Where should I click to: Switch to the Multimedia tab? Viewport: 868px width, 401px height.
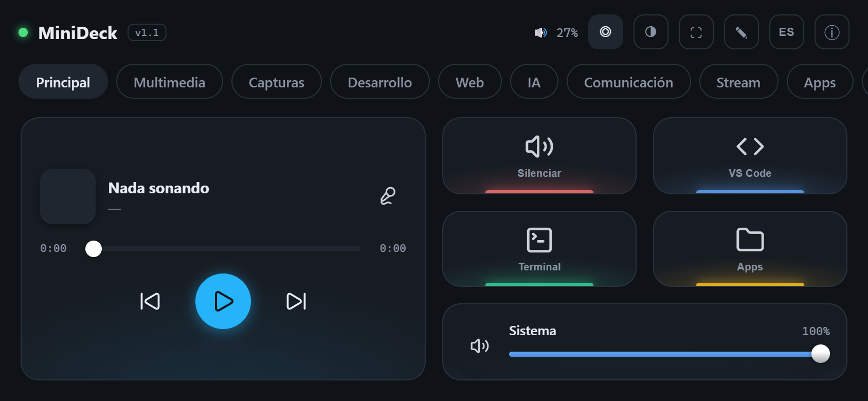pyautogui.click(x=170, y=81)
